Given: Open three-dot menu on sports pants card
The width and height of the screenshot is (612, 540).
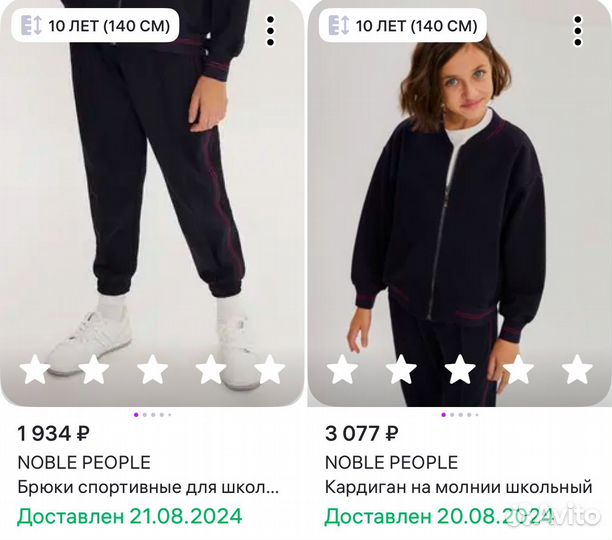Looking at the screenshot, I should click(270, 30).
